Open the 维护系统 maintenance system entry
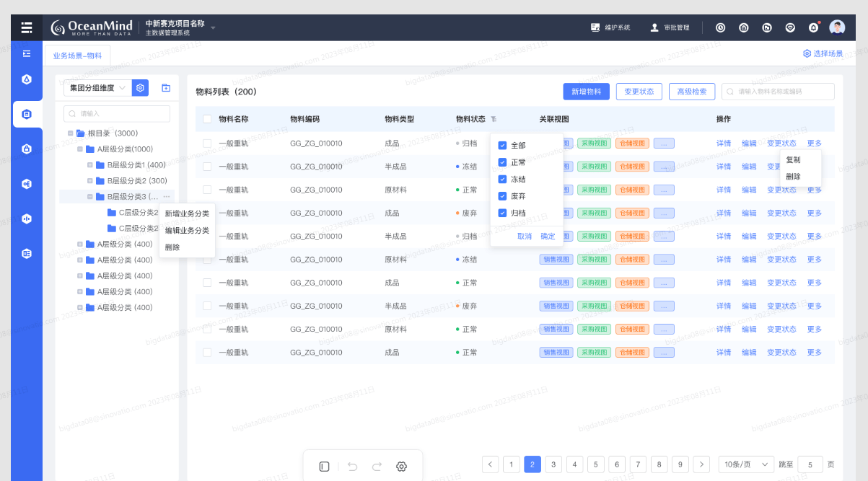Screen dimensions: 868x481 click(610, 27)
